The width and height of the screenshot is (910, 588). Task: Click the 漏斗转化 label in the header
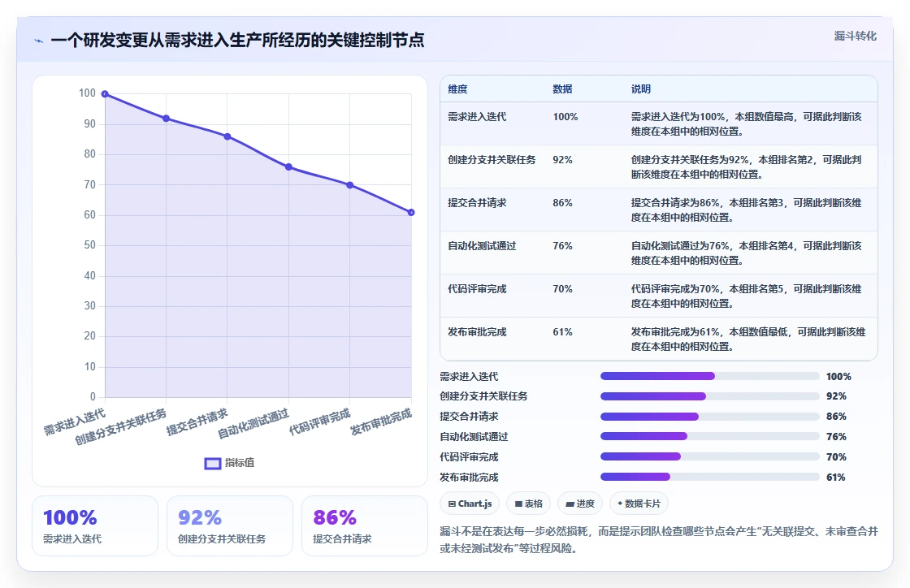pyautogui.click(x=855, y=36)
